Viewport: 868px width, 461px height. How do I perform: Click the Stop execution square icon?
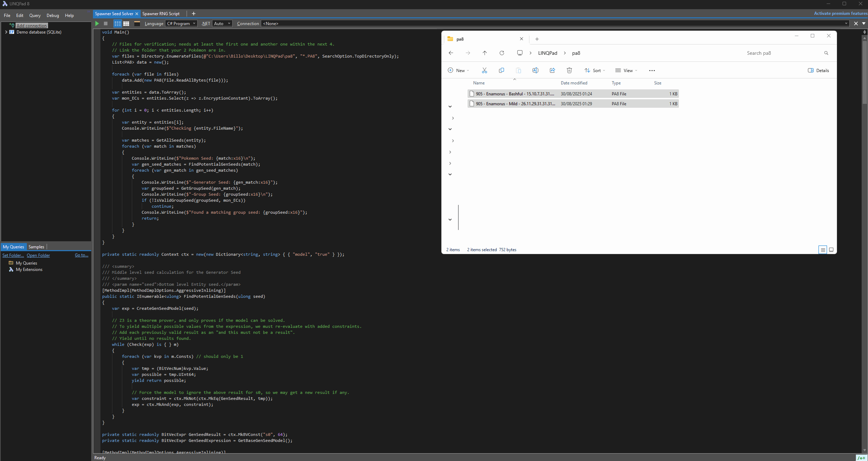coord(106,24)
